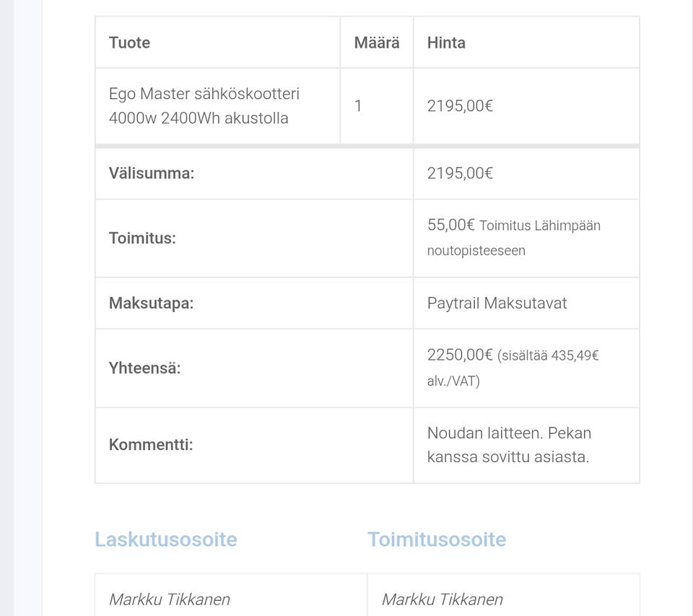
Task: Click the Paytrail Maksutavat payment method text
Action: click(497, 303)
